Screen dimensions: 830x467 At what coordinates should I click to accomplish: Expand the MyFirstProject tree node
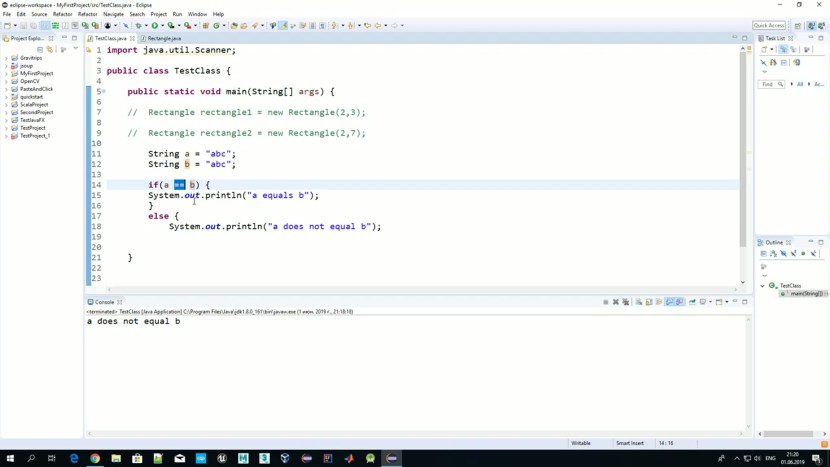click(x=6, y=74)
